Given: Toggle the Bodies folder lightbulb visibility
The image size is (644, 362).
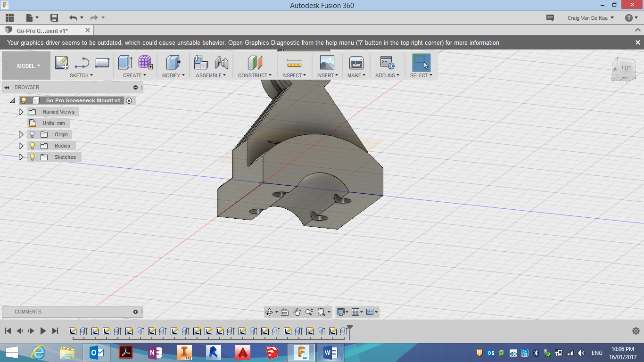Looking at the screenshot, I should pos(33,146).
